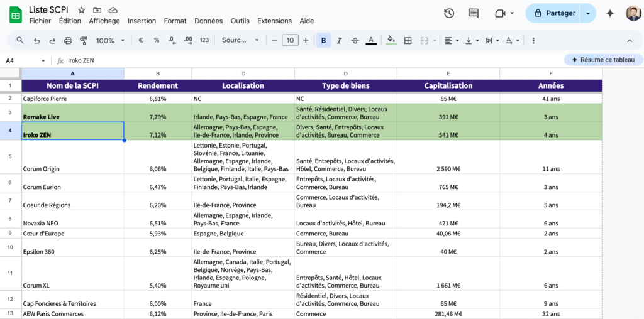Image resolution: width=644 pixels, height=319 pixels.
Task: Decrease decimal places
Action: [x=172, y=40]
